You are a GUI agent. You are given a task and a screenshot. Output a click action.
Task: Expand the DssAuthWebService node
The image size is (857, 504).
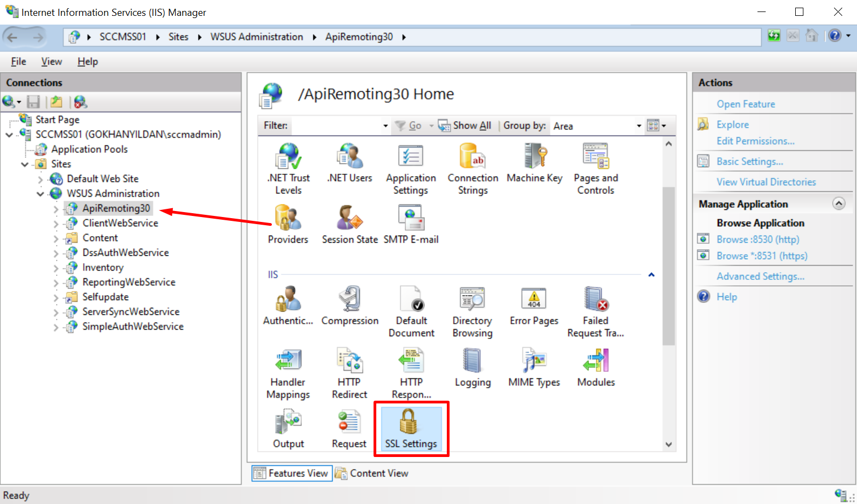pyautogui.click(x=56, y=253)
